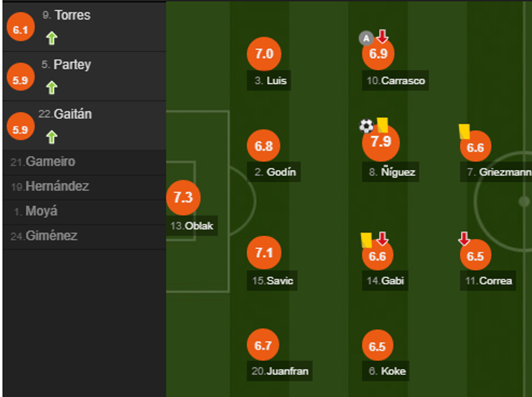532x397 pixels.
Task: Click Moyá in the substitutes list
Action: click(x=41, y=212)
